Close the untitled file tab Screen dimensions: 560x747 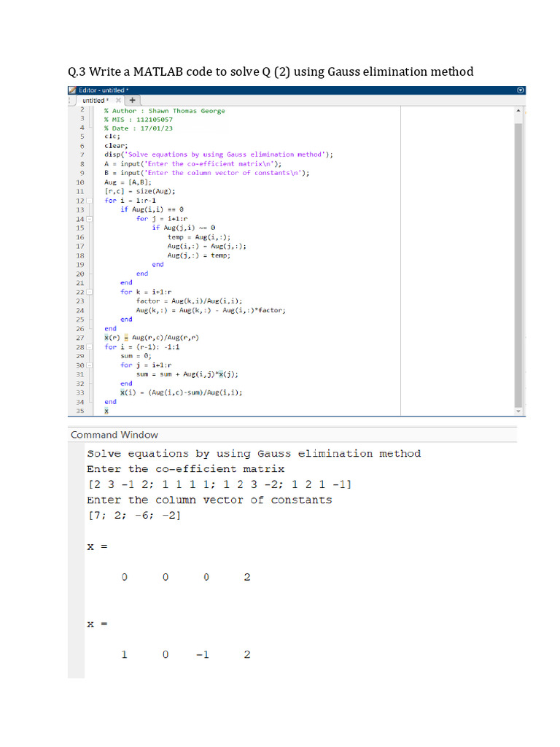coord(118,100)
